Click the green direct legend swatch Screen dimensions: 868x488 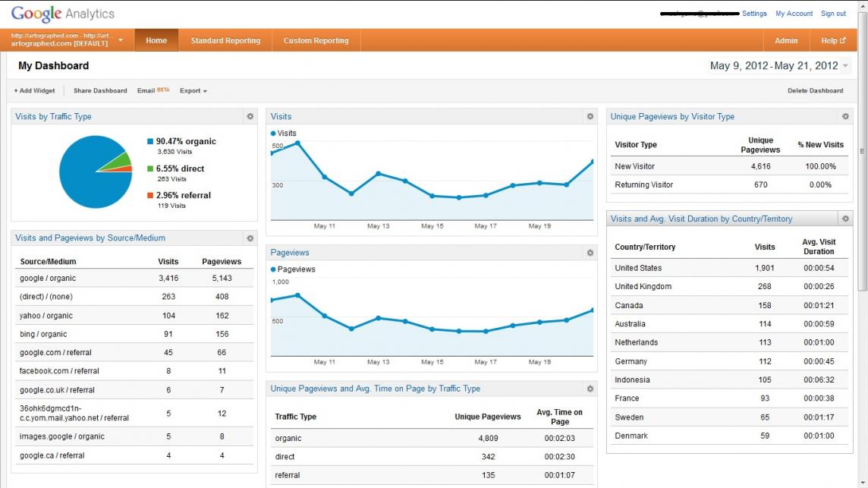coord(150,168)
